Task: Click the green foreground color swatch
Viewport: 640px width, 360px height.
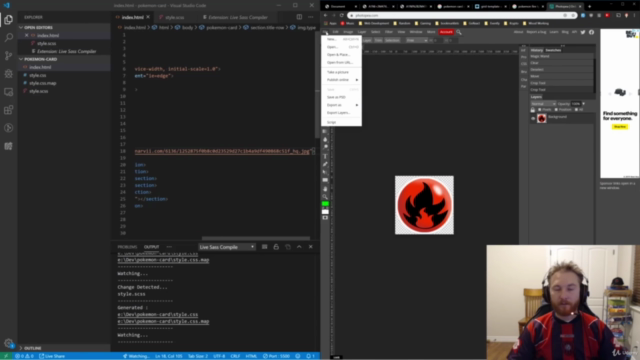Action: click(325, 203)
